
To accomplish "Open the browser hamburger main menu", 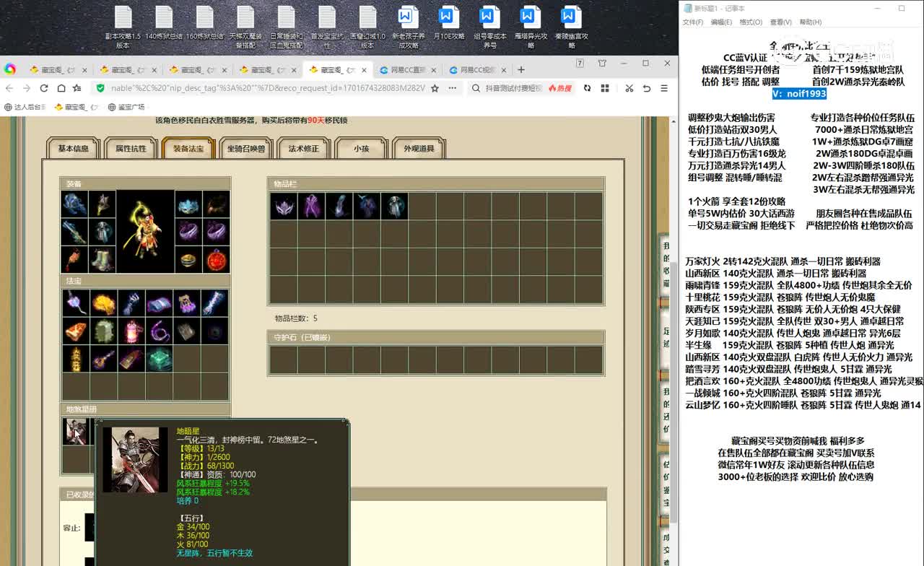I will point(665,88).
